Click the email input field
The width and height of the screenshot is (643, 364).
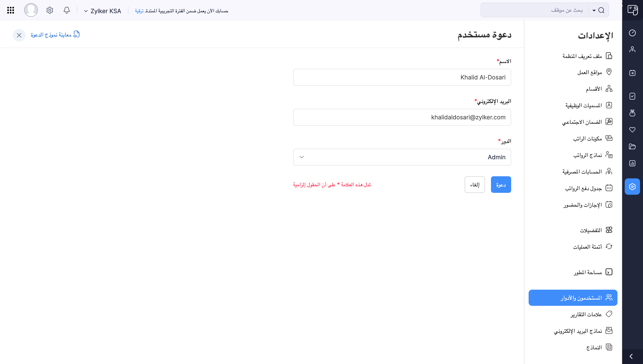402,117
